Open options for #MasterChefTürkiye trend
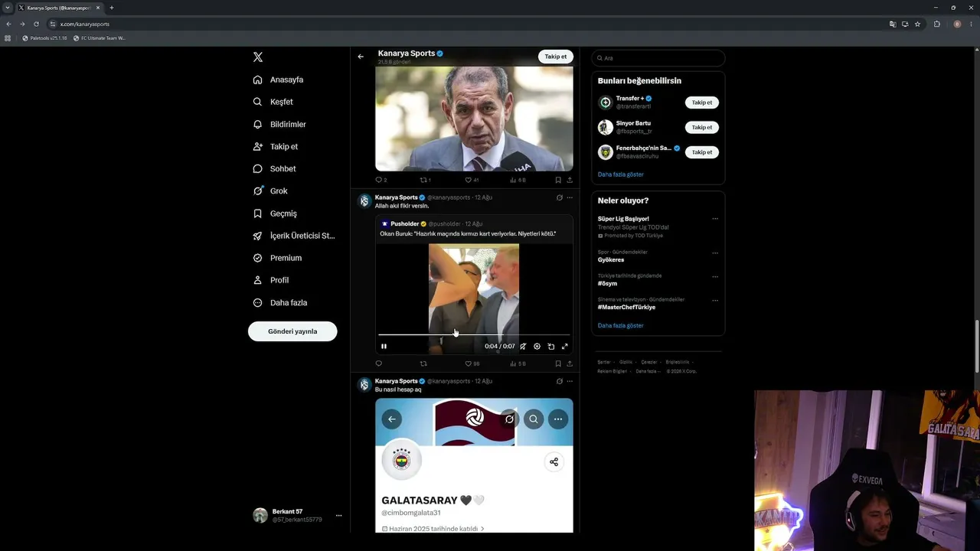The image size is (980, 551). pos(715,300)
